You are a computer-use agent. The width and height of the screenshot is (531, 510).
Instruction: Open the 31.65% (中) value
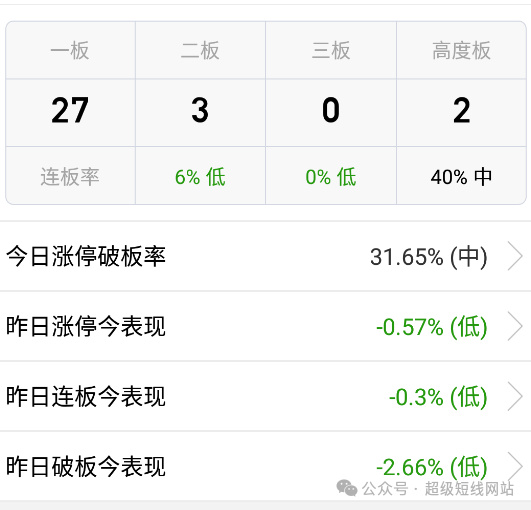429,257
